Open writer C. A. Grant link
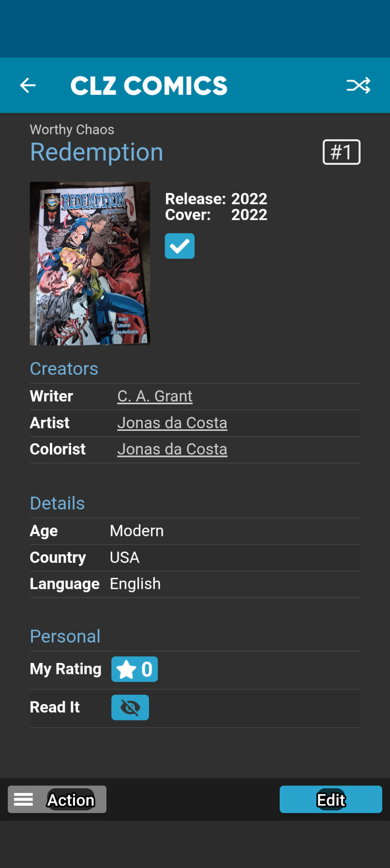Screen dimensions: 390x868 pos(155,397)
